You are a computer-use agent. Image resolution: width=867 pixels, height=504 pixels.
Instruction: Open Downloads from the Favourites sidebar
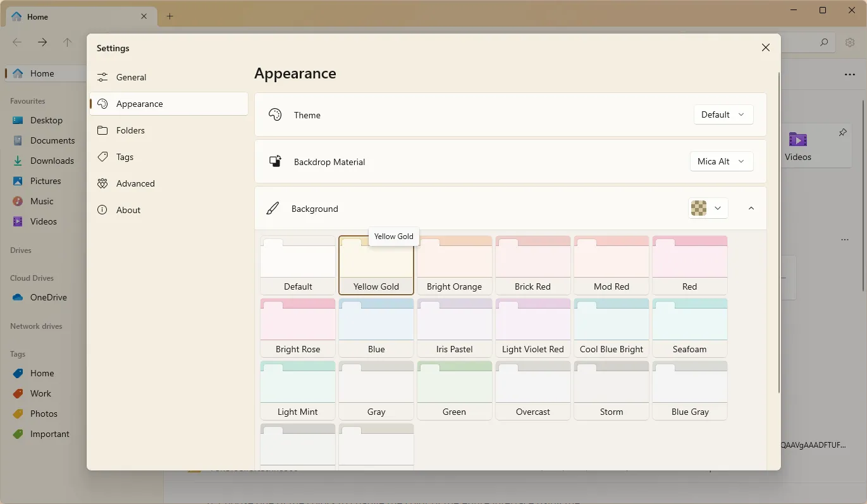(x=51, y=161)
